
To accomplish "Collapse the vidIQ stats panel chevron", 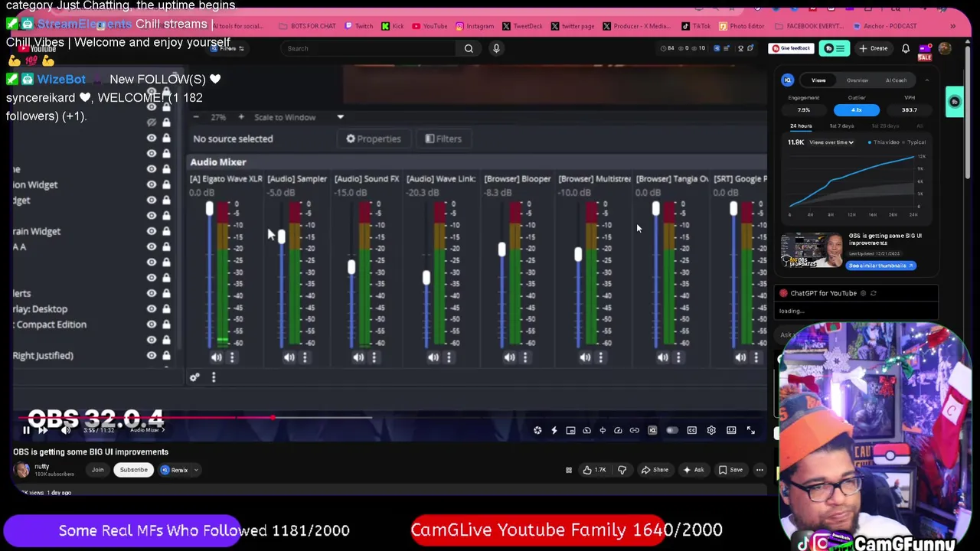I will (x=926, y=80).
